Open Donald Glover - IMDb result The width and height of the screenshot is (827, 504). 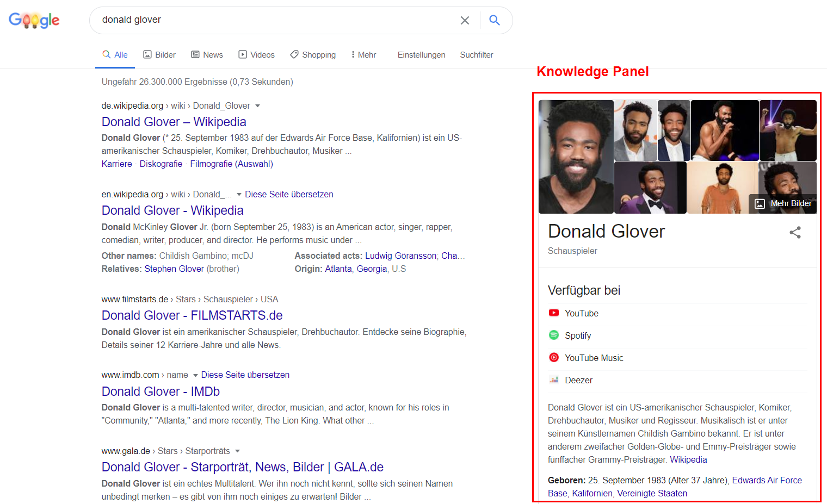coord(161,391)
